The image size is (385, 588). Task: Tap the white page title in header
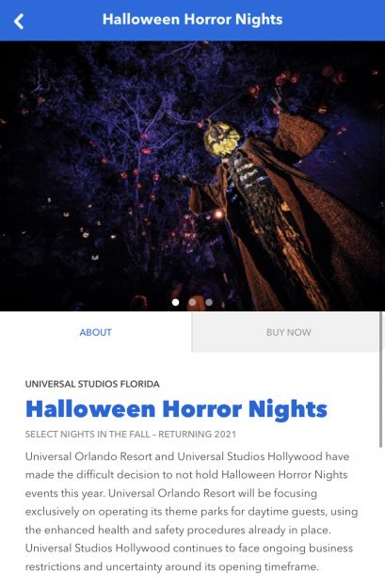click(x=192, y=20)
